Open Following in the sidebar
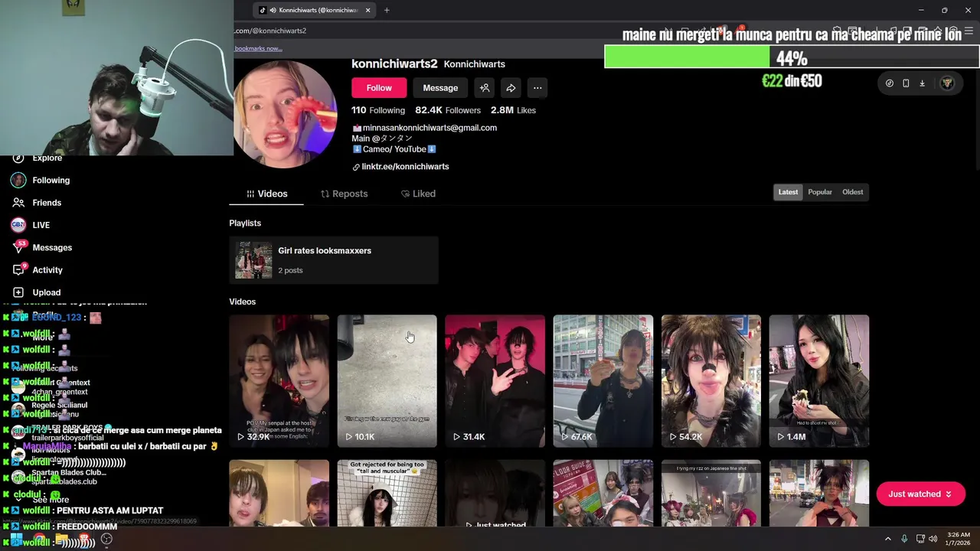Viewport: 980px width, 551px height. (x=51, y=181)
